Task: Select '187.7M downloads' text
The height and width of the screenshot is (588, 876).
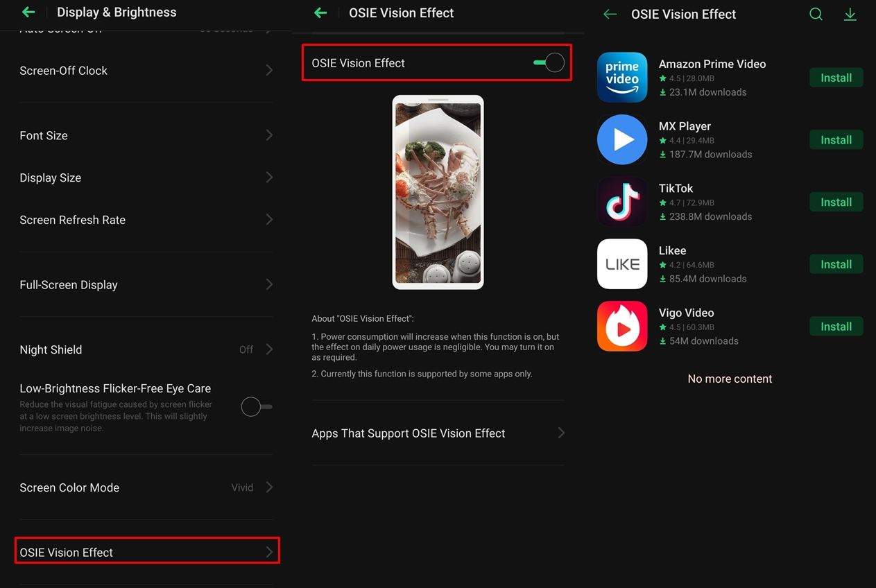Action: [710, 155]
